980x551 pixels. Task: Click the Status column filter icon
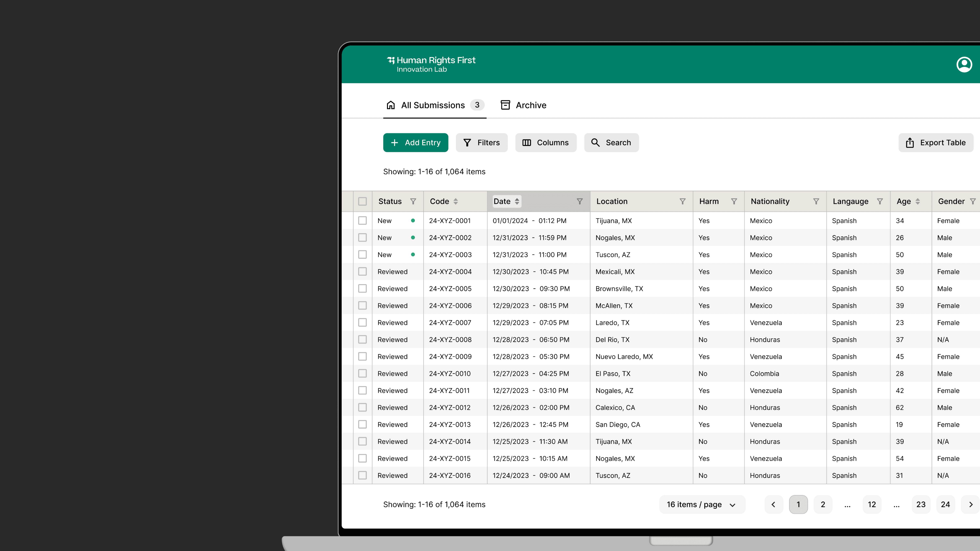pos(413,201)
